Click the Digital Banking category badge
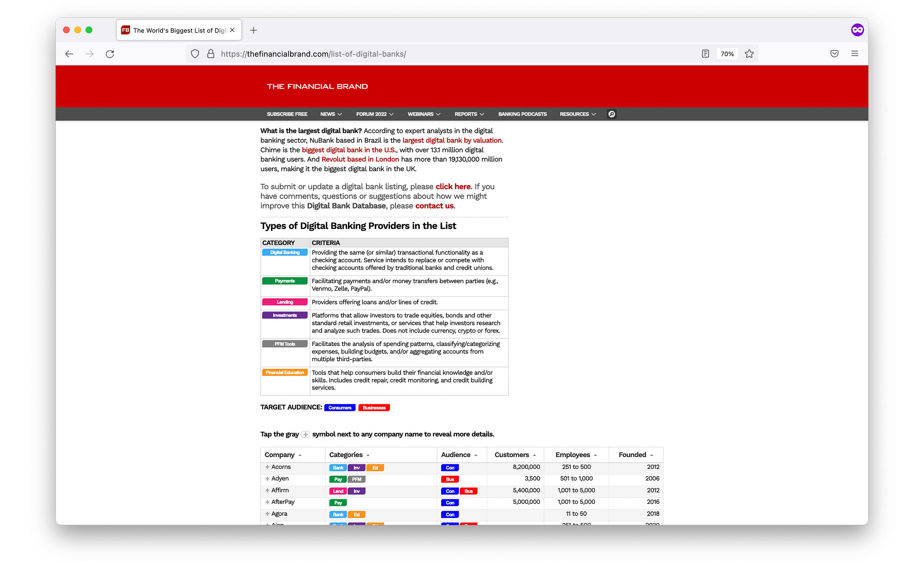The width and height of the screenshot is (924, 562). click(285, 252)
